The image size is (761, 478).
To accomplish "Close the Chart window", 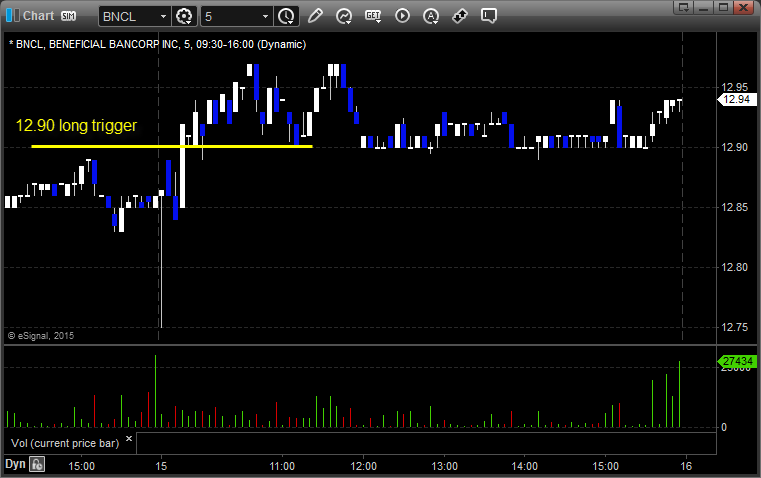I will point(743,7).
